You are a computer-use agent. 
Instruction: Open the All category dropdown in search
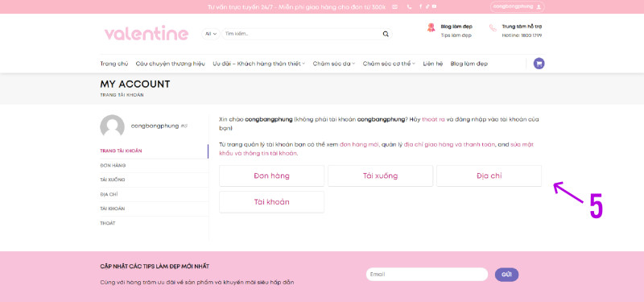[211, 34]
